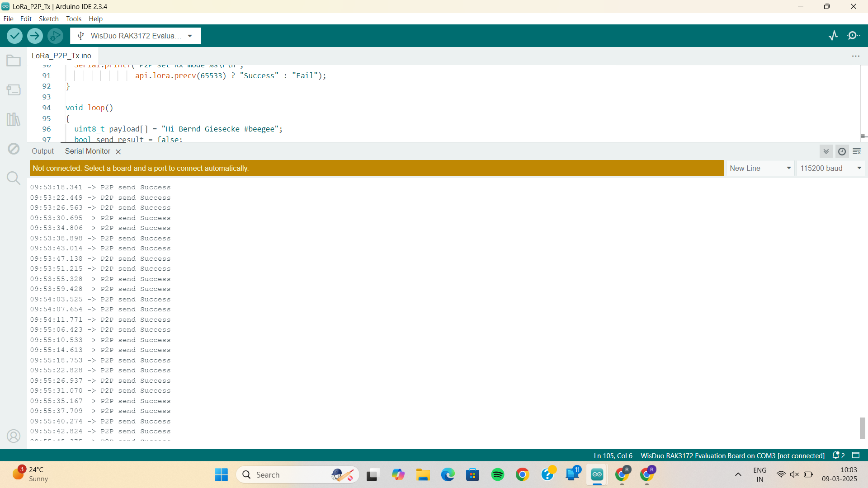Open Boards Manager sidebar icon
868x488 pixels.
tap(14, 90)
